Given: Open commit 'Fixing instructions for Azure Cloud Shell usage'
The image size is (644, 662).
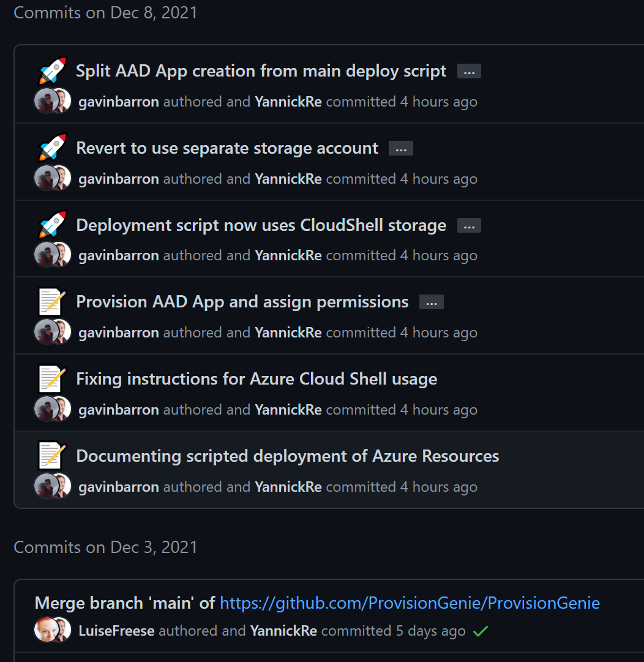Looking at the screenshot, I should coord(256,378).
